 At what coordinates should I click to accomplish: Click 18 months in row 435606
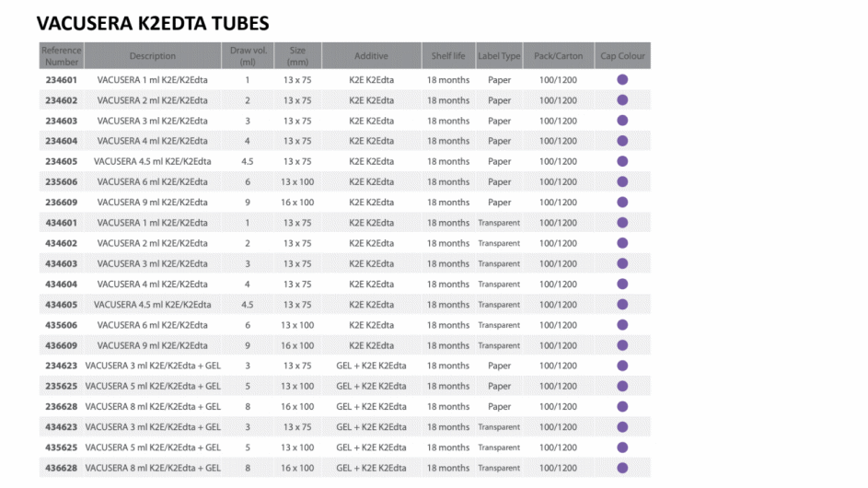click(448, 325)
